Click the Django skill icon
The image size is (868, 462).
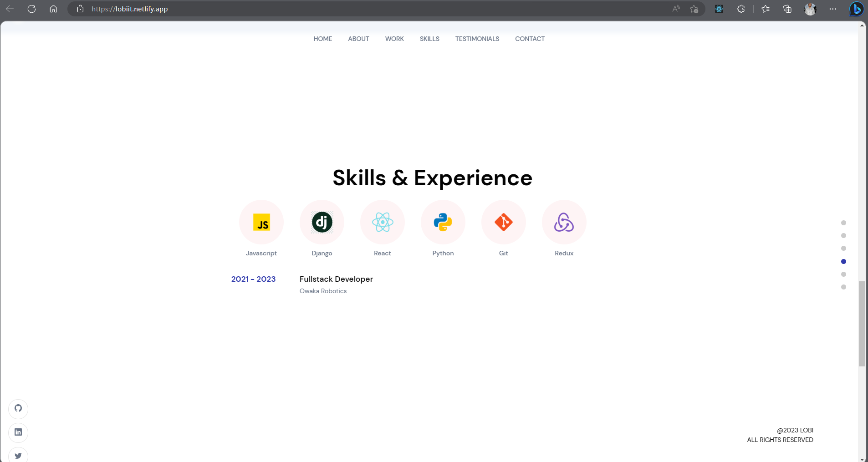(322, 223)
